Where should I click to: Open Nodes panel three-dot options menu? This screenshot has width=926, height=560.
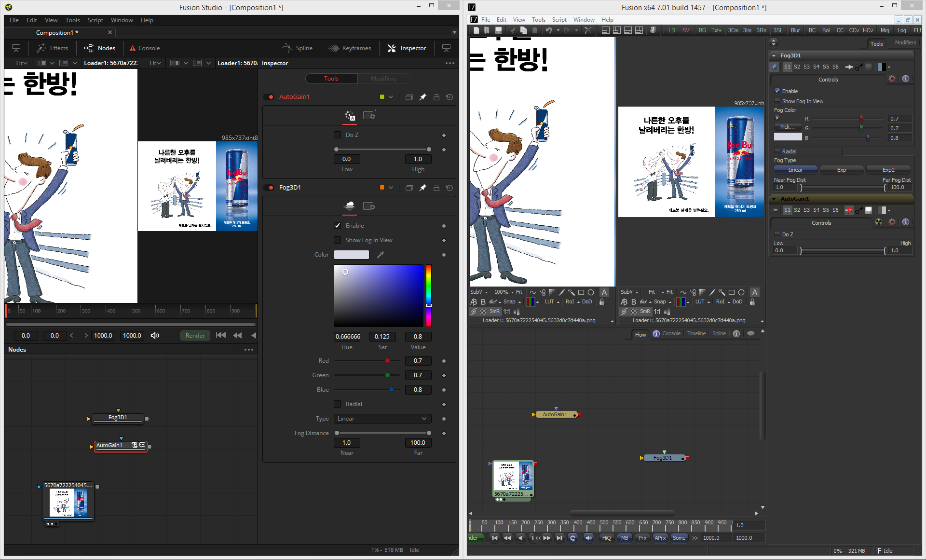(249, 350)
